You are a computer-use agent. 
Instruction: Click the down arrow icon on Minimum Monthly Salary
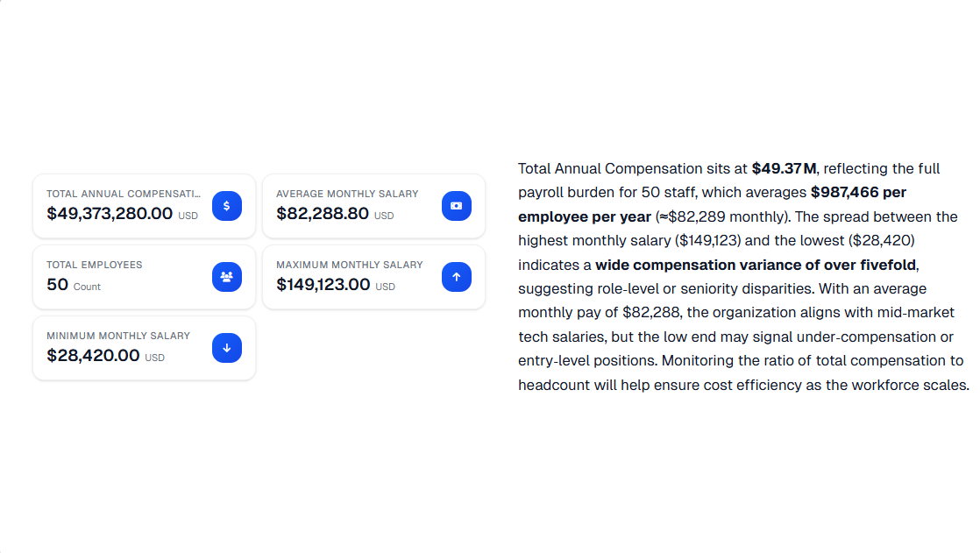click(x=227, y=348)
